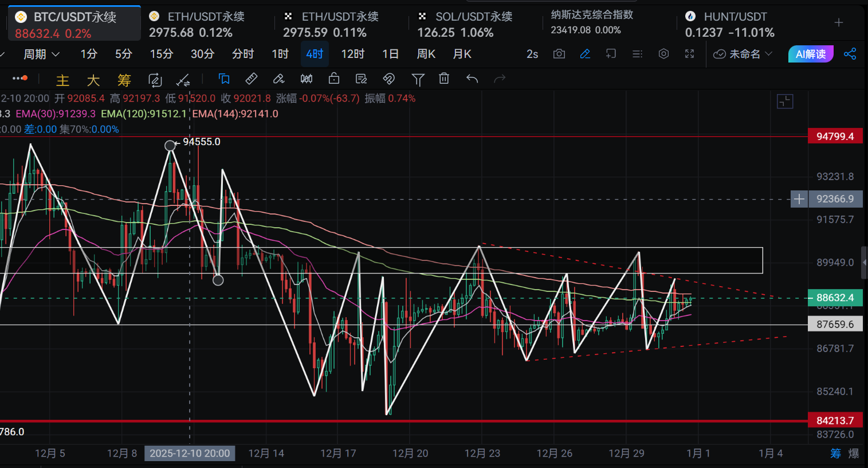Screen dimensions: 868x468
Task: Enter fullscreen with the expand-arrows icon
Action: click(690, 54)
